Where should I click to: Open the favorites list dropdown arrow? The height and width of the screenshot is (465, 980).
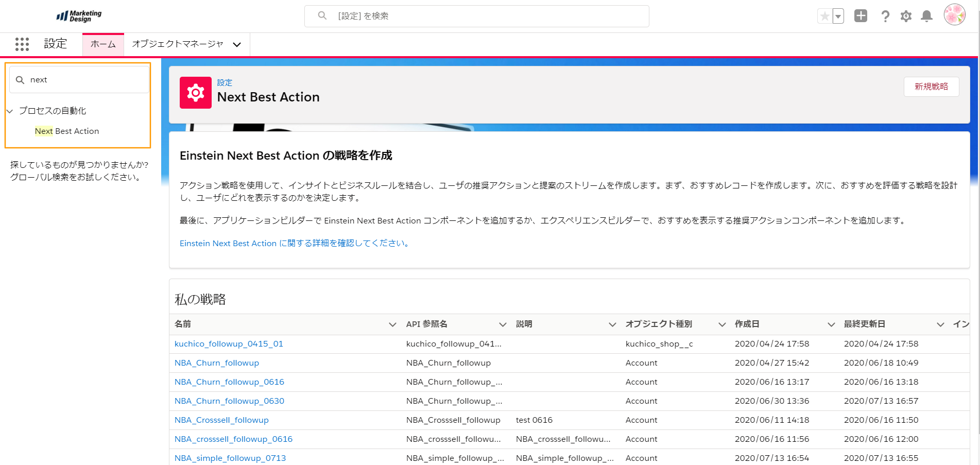tap(838, 16)
